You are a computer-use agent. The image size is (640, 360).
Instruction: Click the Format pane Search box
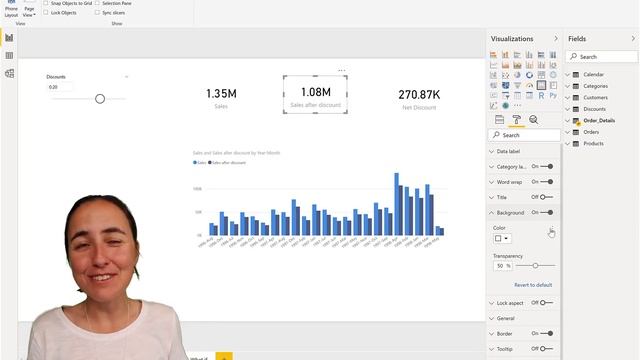pos(524,135)
